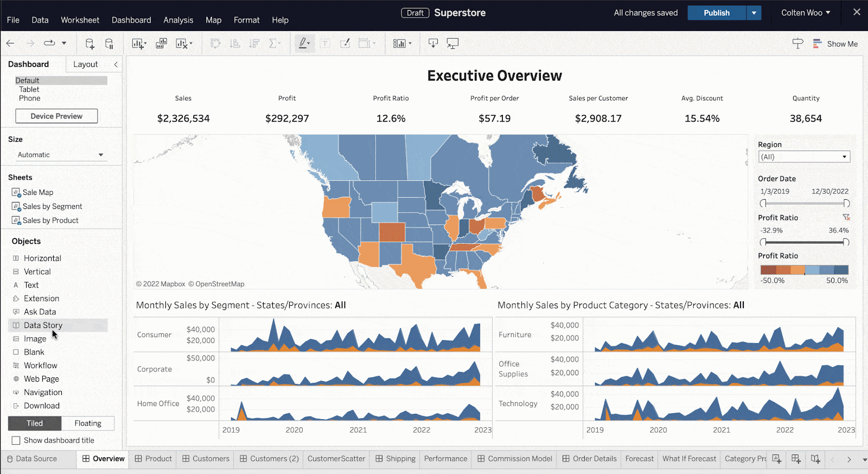868x474 pixels.
Task: Click the Totals sigma icon
Action: [275, 43]
